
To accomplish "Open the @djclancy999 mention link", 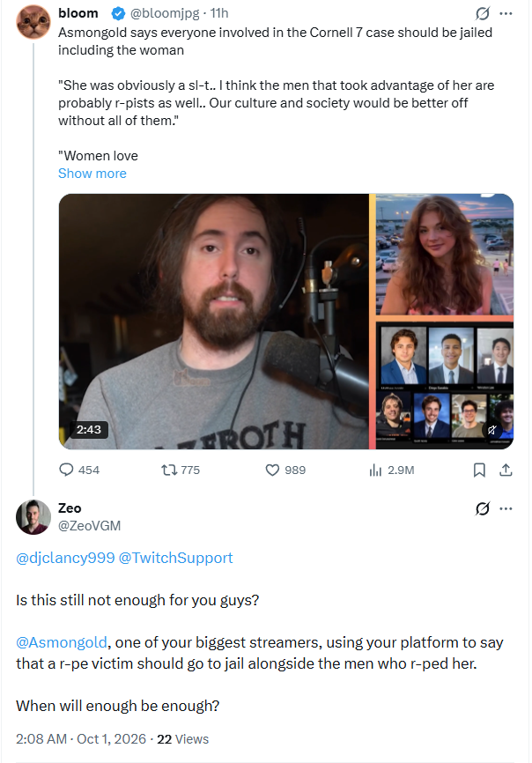I will 65,558.
